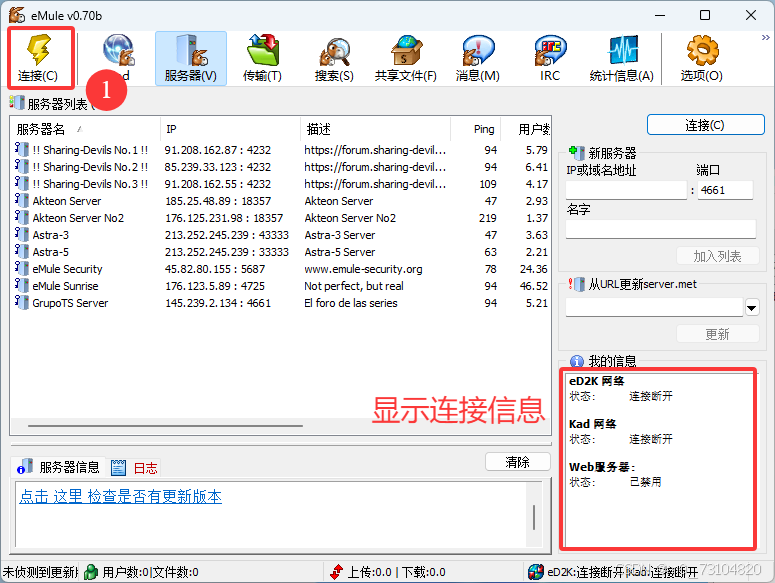Click the server icon of Sharing-Devils No.2
Viewport: 775px width, 583px height.
[x=21, y=167]
